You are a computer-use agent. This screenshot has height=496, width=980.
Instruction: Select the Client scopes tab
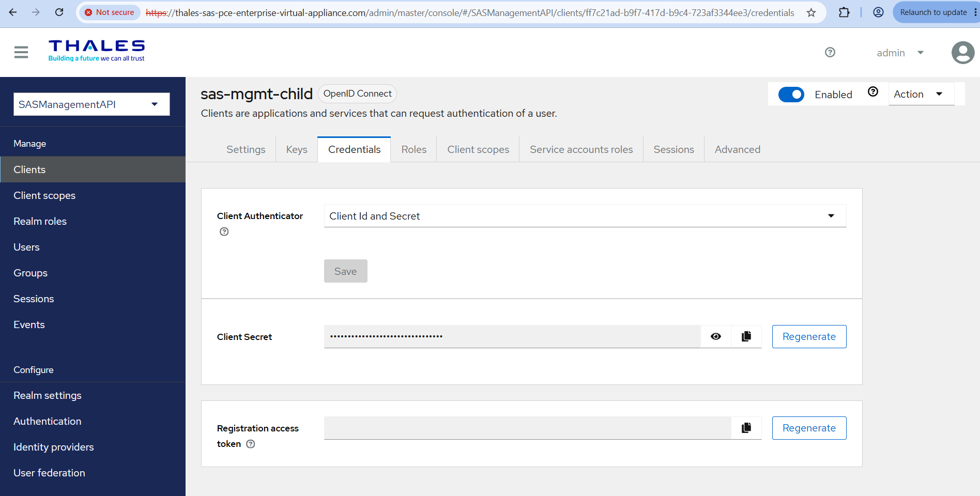click(478, 149)
